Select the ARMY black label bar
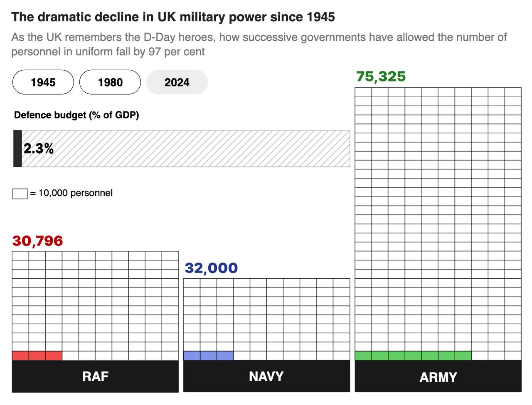The width and height of the screenshot is (532, 405). [x=438, y=377]
